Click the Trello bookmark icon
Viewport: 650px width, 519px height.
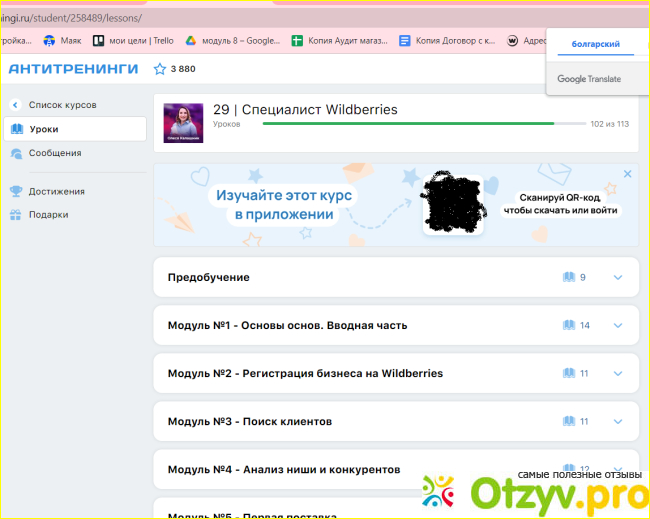[99, 41]
